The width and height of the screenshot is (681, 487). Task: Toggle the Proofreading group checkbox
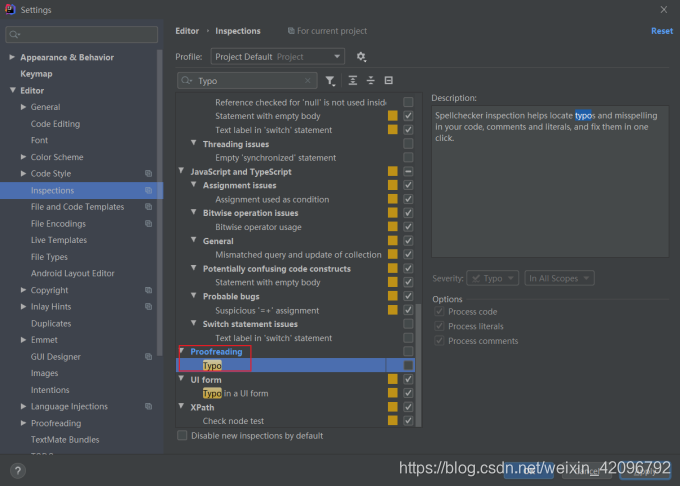click(x=408, y=351)
